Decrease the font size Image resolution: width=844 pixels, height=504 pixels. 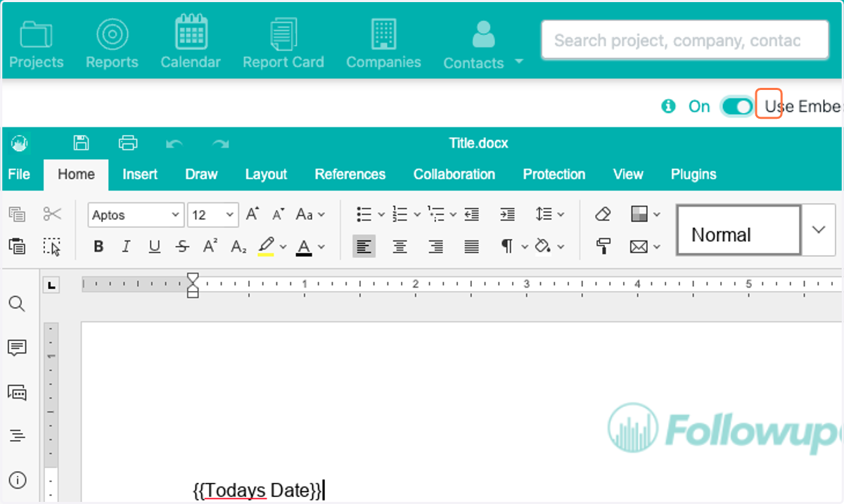(279, 214)
